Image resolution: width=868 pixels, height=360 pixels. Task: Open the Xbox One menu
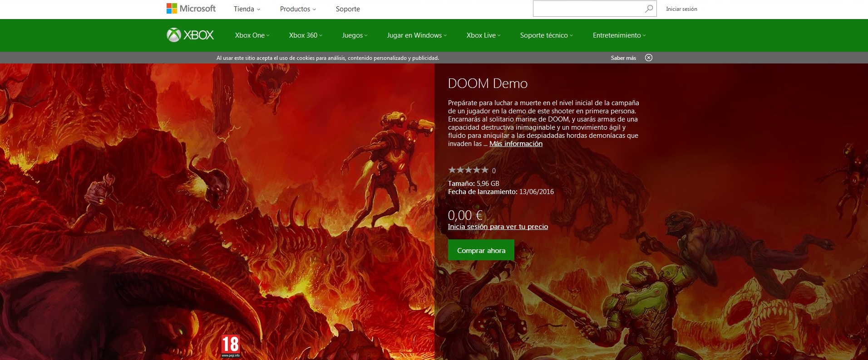click(252, 35)
